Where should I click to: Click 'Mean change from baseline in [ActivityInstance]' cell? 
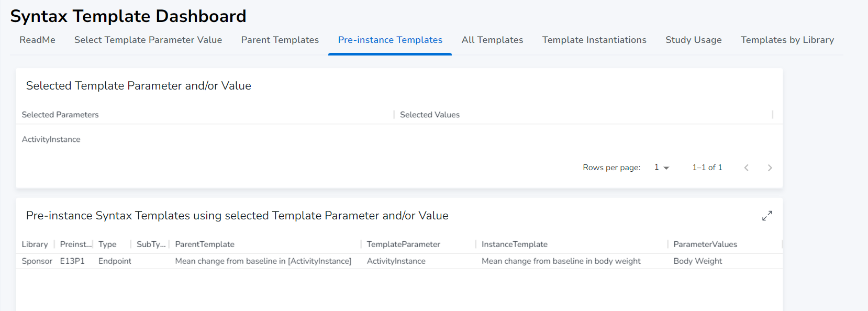click(x=263, y=261)
